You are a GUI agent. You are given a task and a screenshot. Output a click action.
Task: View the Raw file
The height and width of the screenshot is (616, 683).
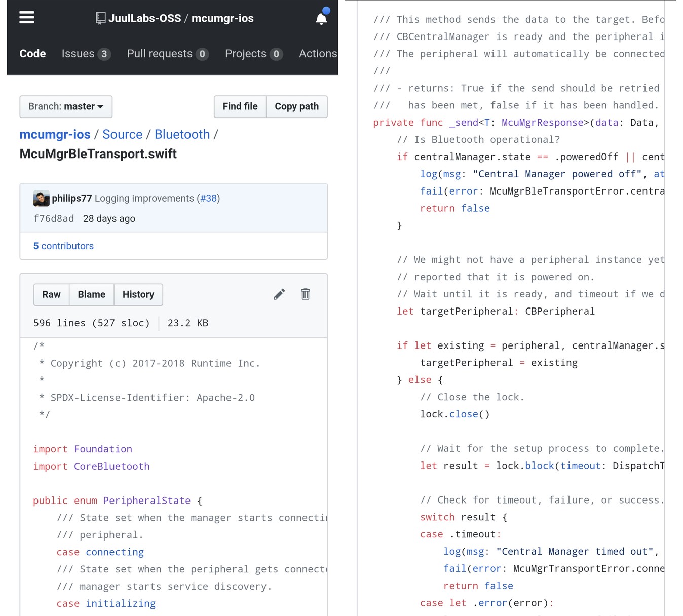[x=51, y=295]
